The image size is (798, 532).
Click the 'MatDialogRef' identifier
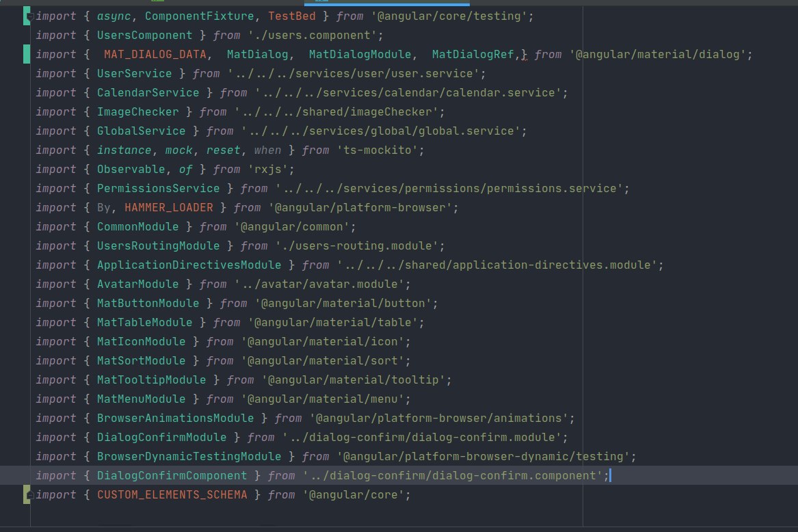click(x=473, y=55)
